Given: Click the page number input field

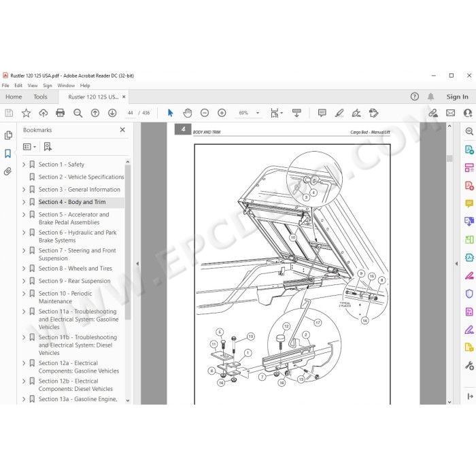Looking at the screenshot, I should coord(131,113).
